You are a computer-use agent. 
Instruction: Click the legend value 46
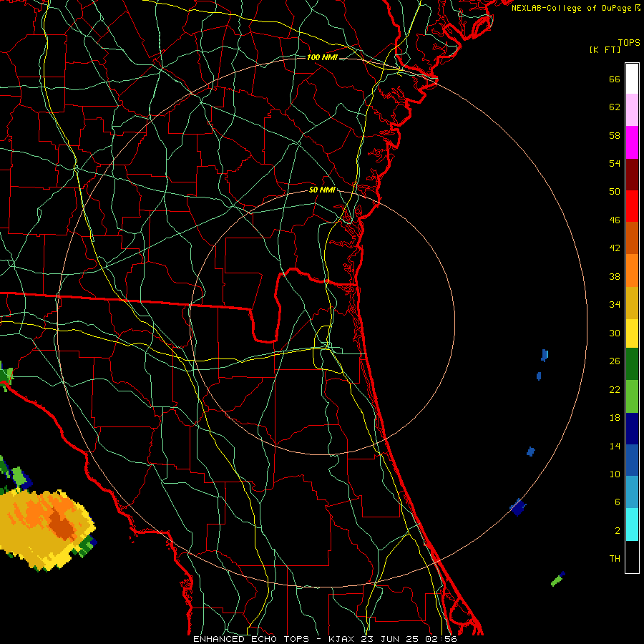615,220
